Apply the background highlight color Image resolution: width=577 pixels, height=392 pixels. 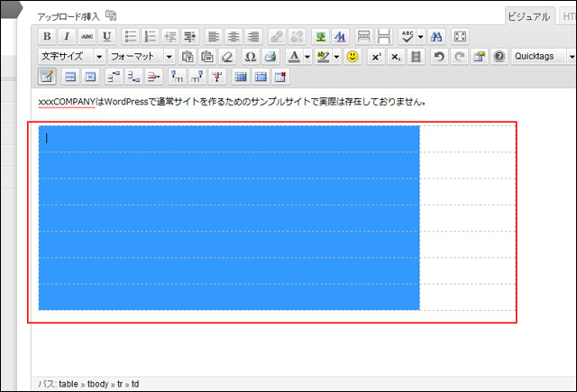[323, 57]
